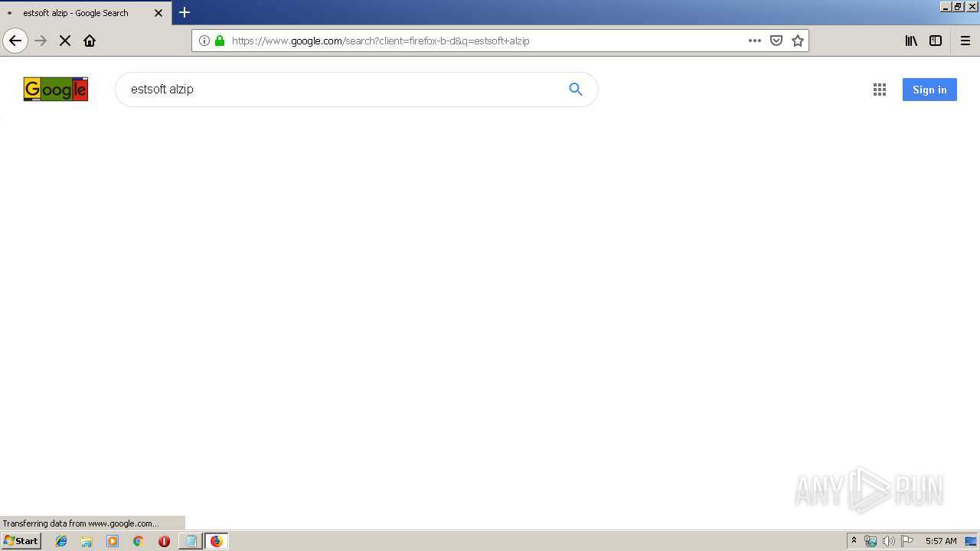Launch Google Chrome from the taskbar
The height and width of the screenshot is (551, 980).
coord(139,541)
